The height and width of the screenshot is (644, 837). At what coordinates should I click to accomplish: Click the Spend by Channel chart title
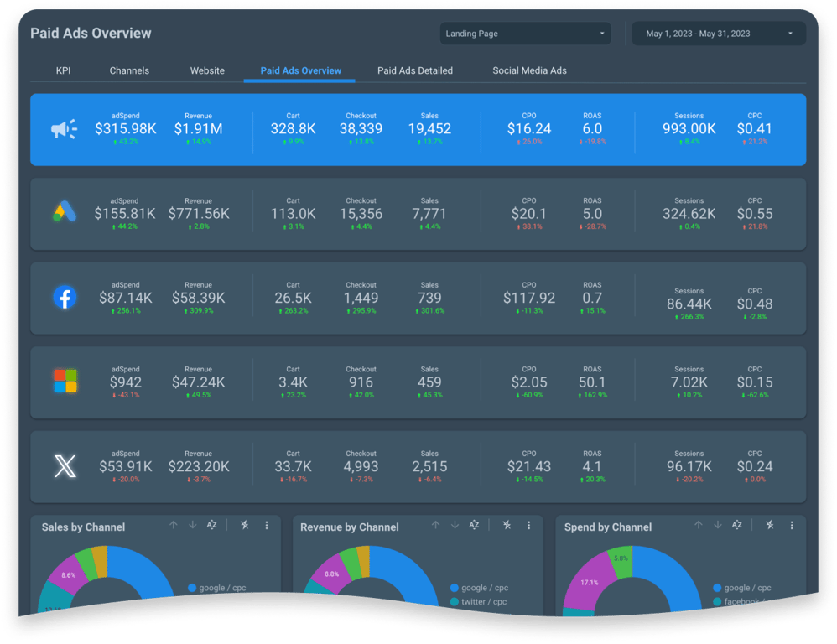[607, 527]
